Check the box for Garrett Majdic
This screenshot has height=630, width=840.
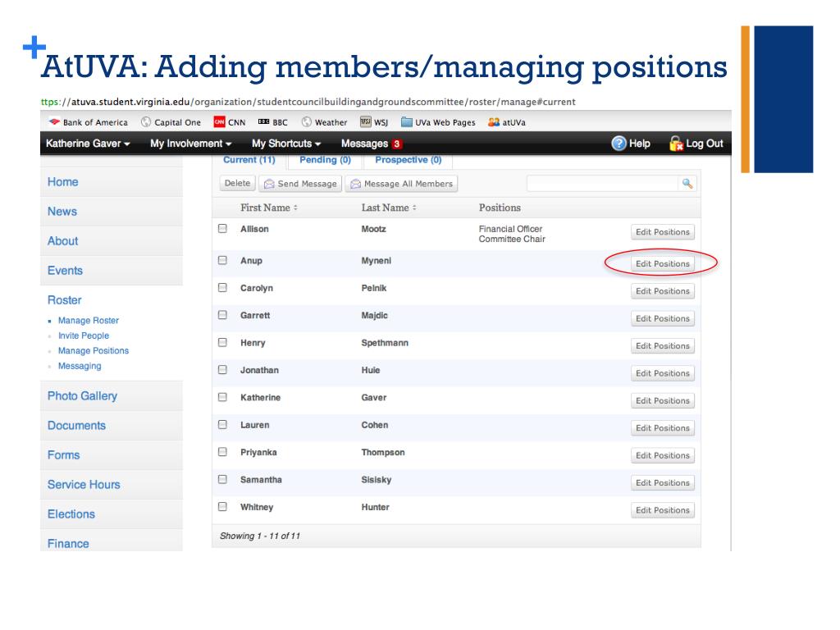coord(223,315)
